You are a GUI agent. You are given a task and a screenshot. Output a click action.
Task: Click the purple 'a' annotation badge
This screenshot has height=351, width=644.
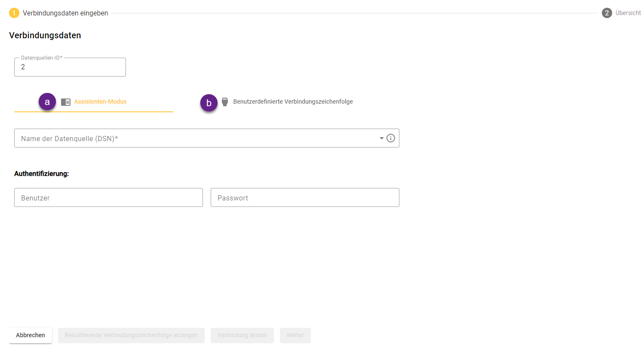point(47,102)
